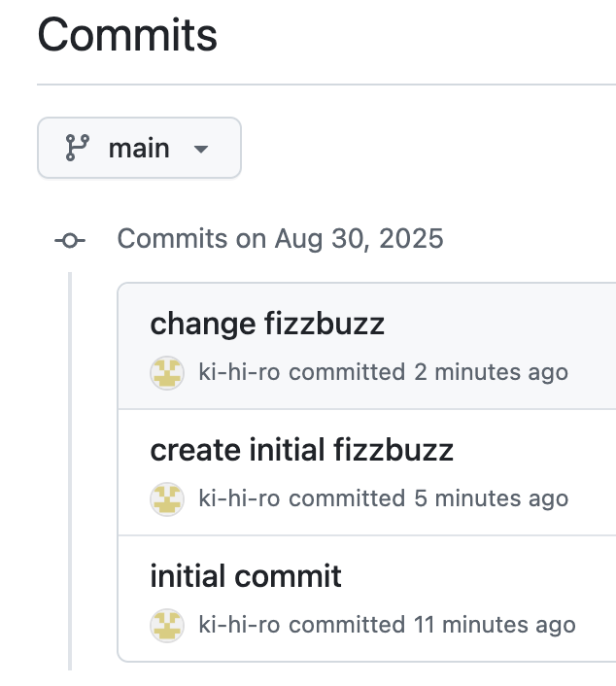This screenshot has height=686, width=616.
Task: Click ki-hi-ro avatar on create initial fizzbuzz commit
Action: tap(167, 499)
